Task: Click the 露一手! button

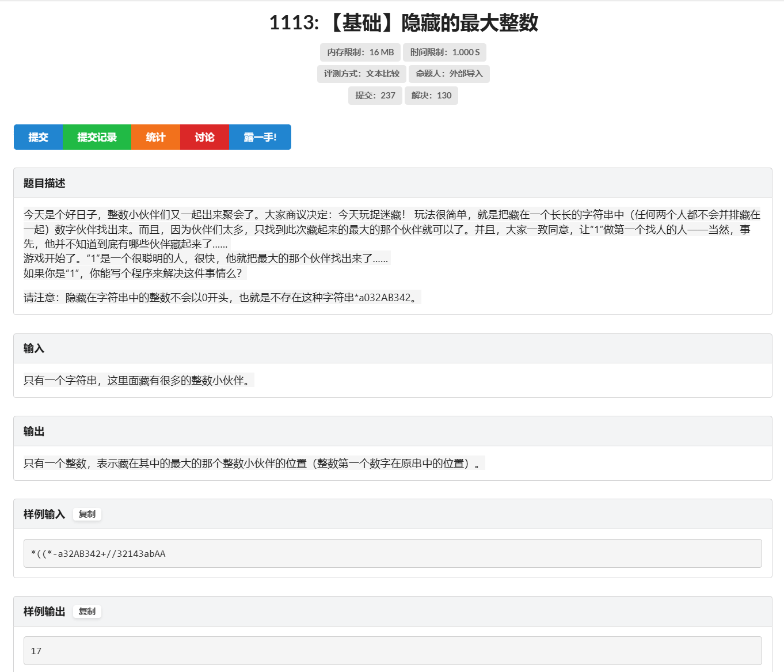Action: coord(260,137)
